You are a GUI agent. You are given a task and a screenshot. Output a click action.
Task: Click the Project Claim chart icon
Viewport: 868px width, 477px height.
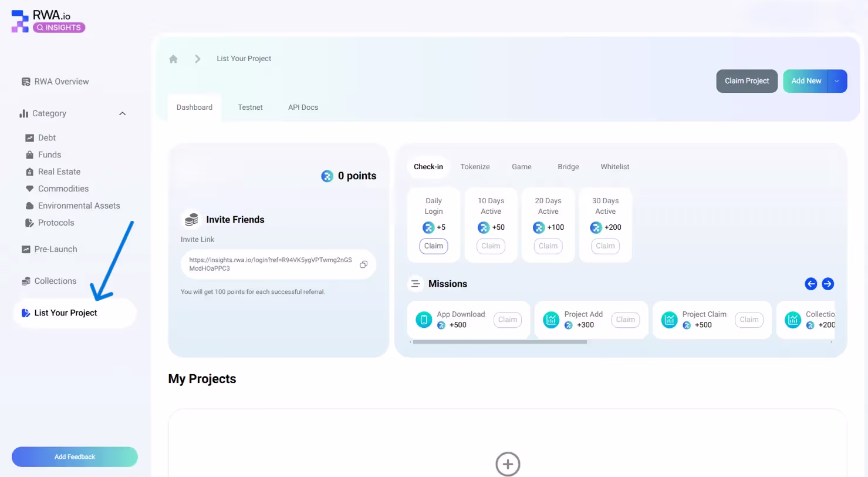click(669, 320)
